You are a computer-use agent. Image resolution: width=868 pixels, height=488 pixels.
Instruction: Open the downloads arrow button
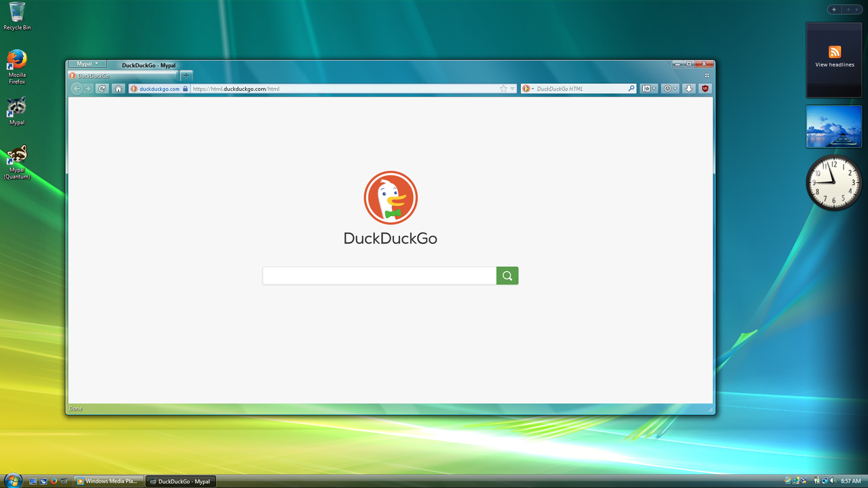pos(689,89)
